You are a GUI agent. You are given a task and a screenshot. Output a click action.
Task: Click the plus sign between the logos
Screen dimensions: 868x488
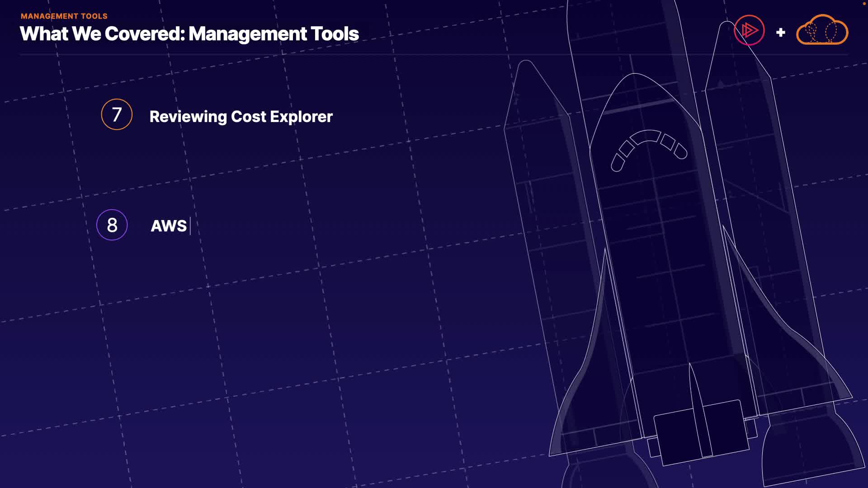point(780,33)
